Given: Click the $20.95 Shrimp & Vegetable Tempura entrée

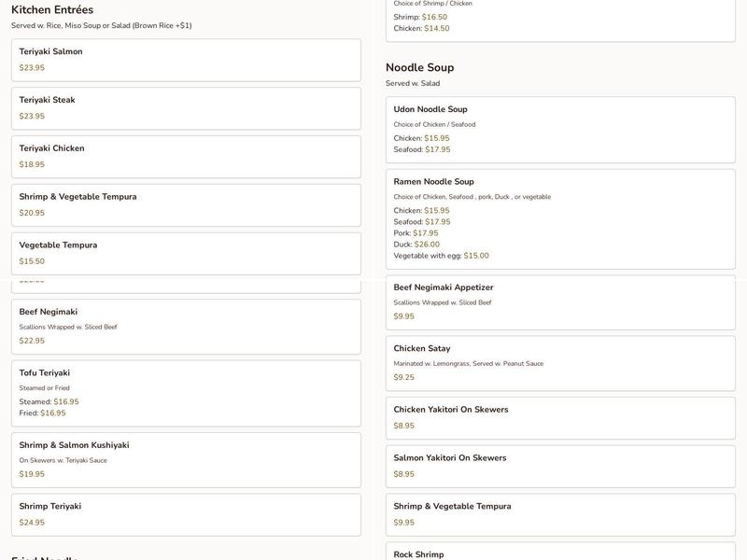Looking at the screenshot, I should pyautogui.click(x=186, y=205).
